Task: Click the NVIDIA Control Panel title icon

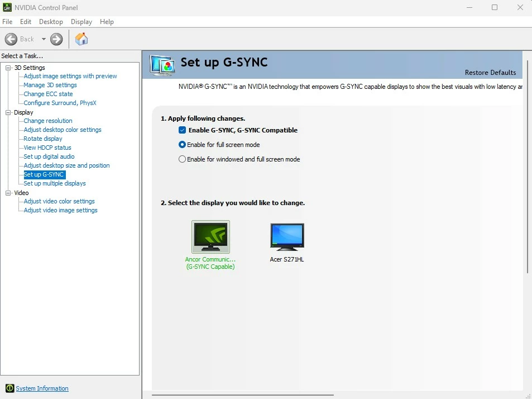Action: click(x=7, y=7)
